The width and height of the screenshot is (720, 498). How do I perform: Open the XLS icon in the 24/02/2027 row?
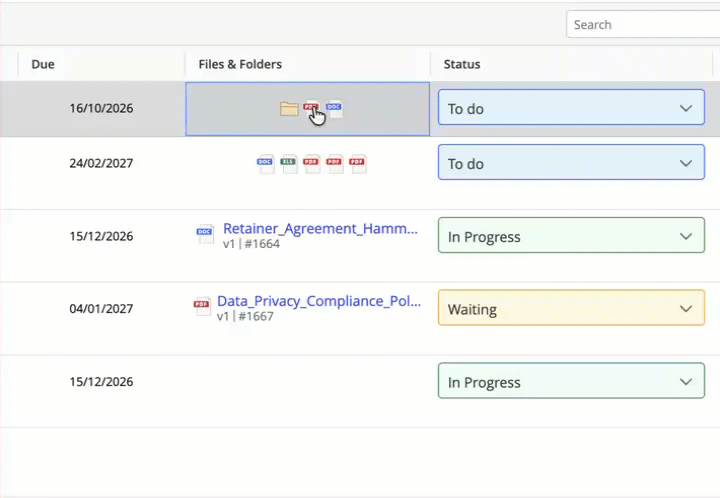coord(288,164)
